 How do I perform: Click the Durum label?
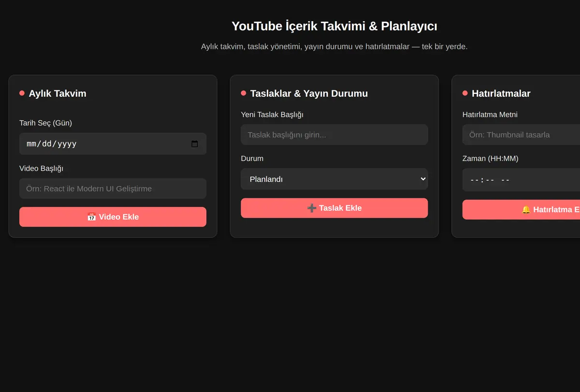[x=252, y=159]
